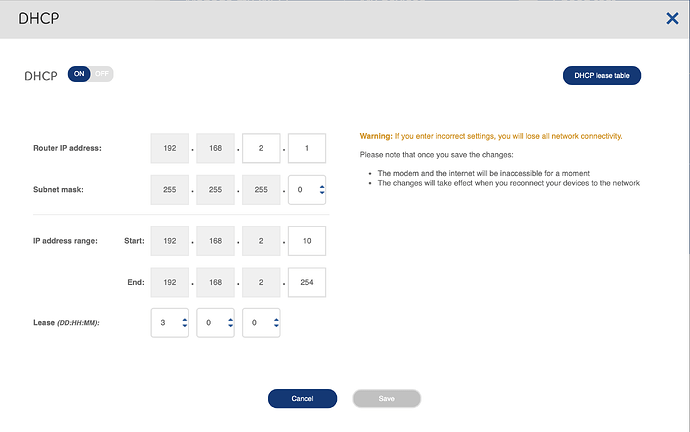Edit the Router IP address last octet field

point(307,148)
